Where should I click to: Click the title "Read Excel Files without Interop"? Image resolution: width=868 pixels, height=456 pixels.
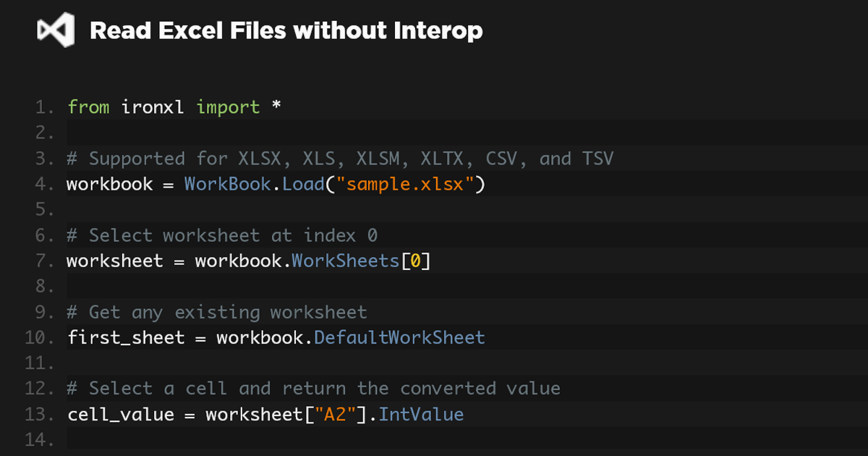coord(286,31)
